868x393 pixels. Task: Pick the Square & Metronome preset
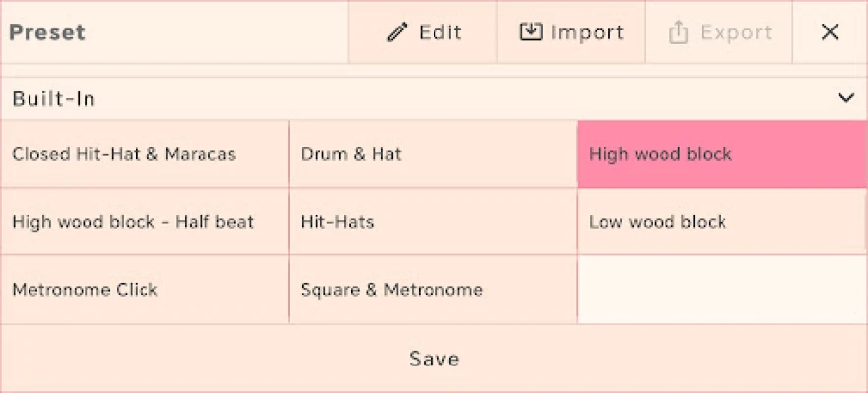(x=433, y=290)
